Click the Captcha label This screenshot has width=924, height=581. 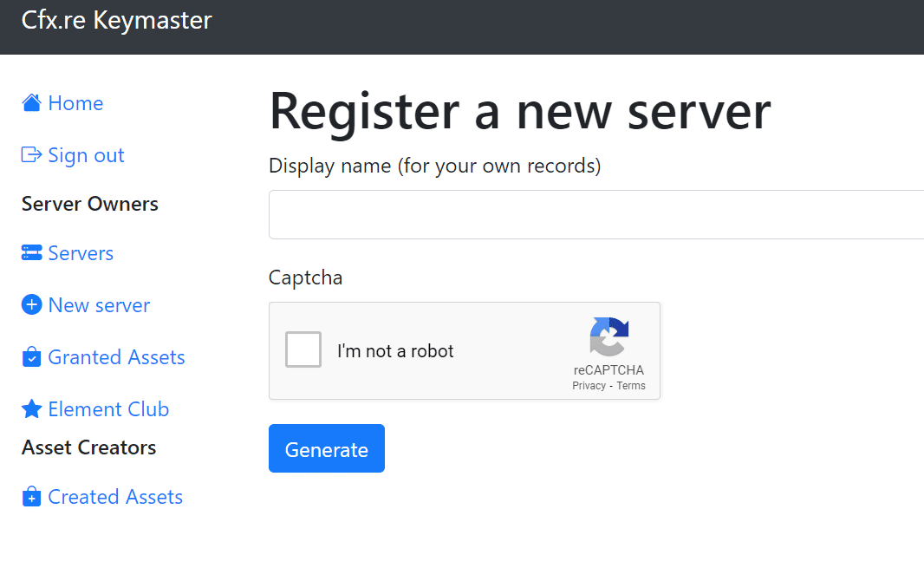coord(305,277)
